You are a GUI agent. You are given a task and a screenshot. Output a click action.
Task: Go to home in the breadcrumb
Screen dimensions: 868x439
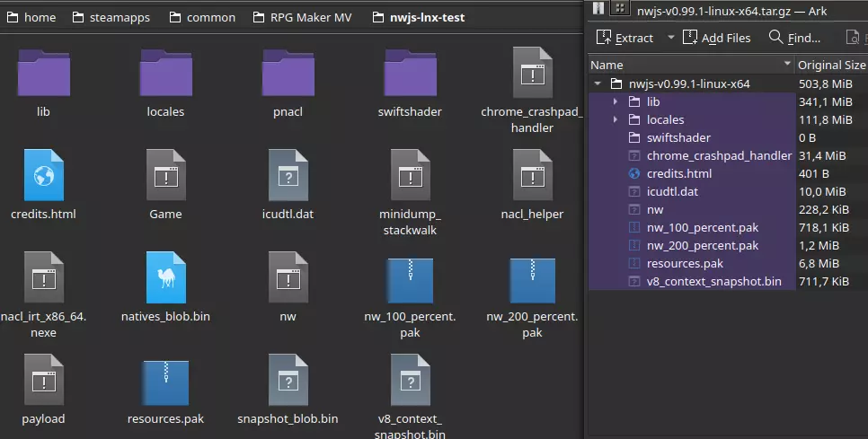[x=31, y=17]
